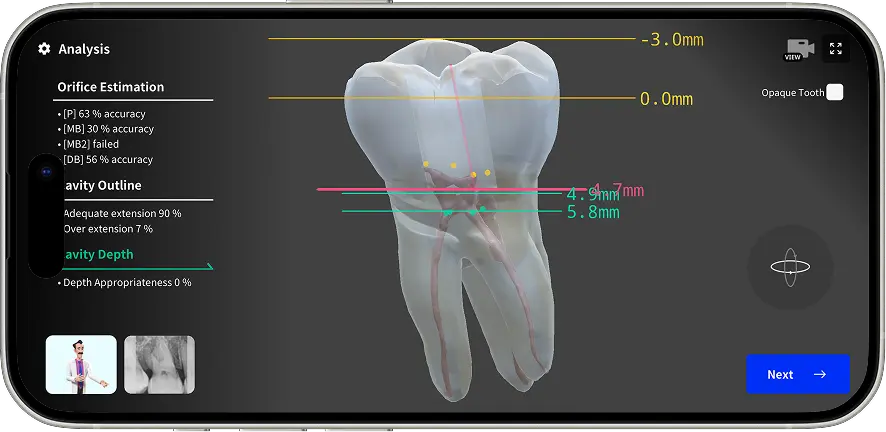Viewport: 886px width, 432px height.
Task: Click 'Over extension 7 %' entry
Action: pos(107,229)
